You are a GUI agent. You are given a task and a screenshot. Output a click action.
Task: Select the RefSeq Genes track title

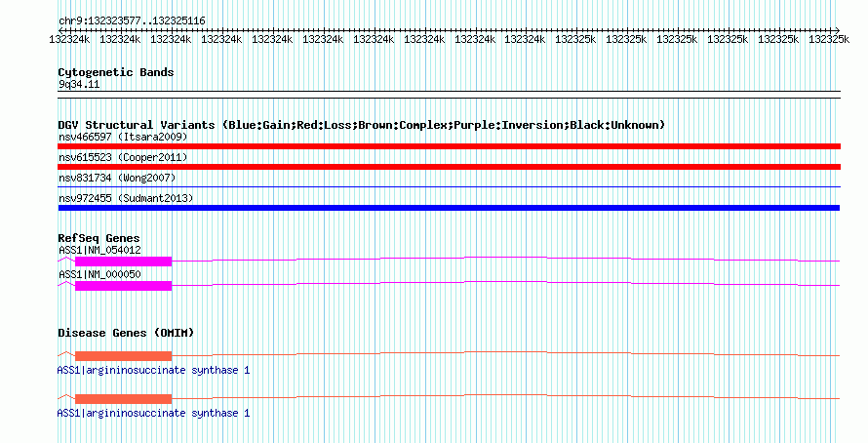[99, 238]
